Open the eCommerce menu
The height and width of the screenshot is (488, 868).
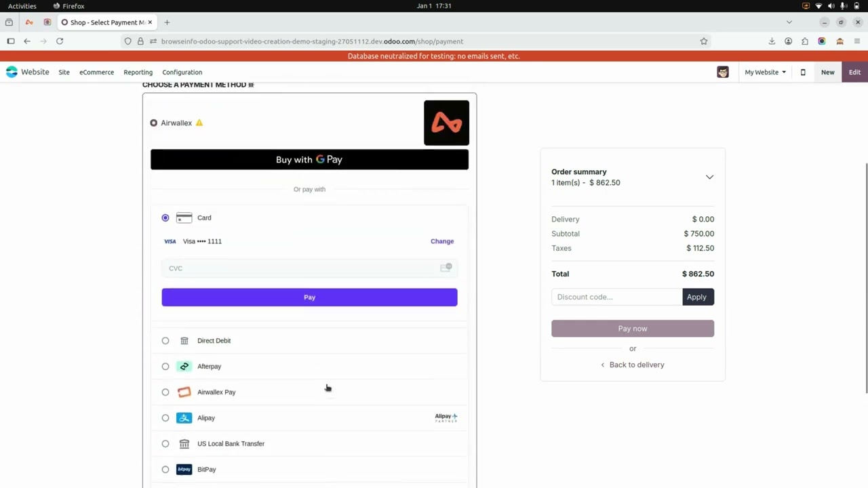pos(96,72)
